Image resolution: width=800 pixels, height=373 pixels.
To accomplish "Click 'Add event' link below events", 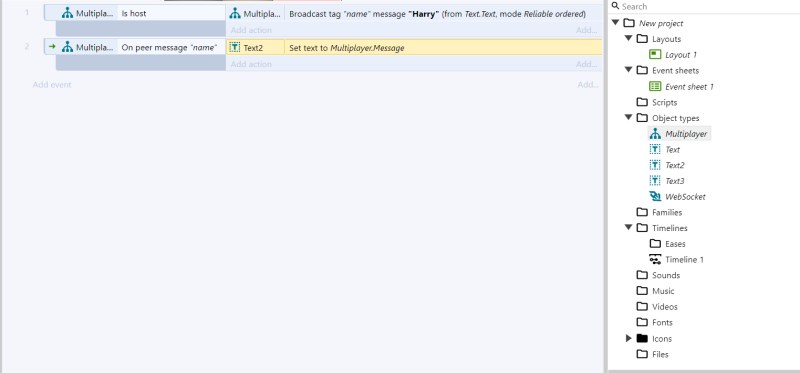I will tap(52, 85).
